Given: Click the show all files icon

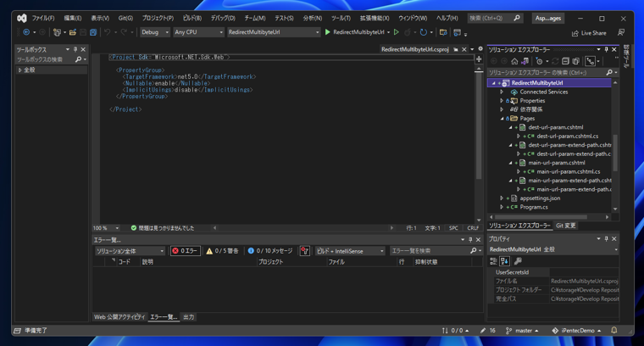Looking at the screenshot, I should pos(576,61).
